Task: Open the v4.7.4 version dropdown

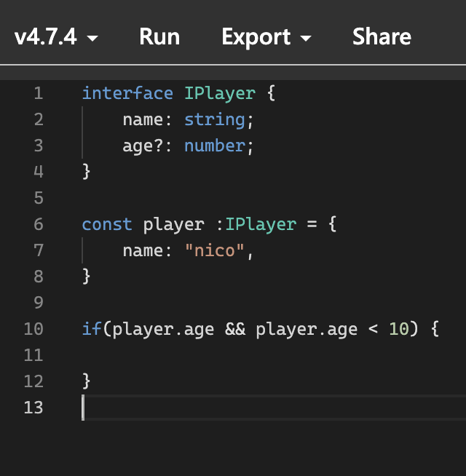Action: 56,36
